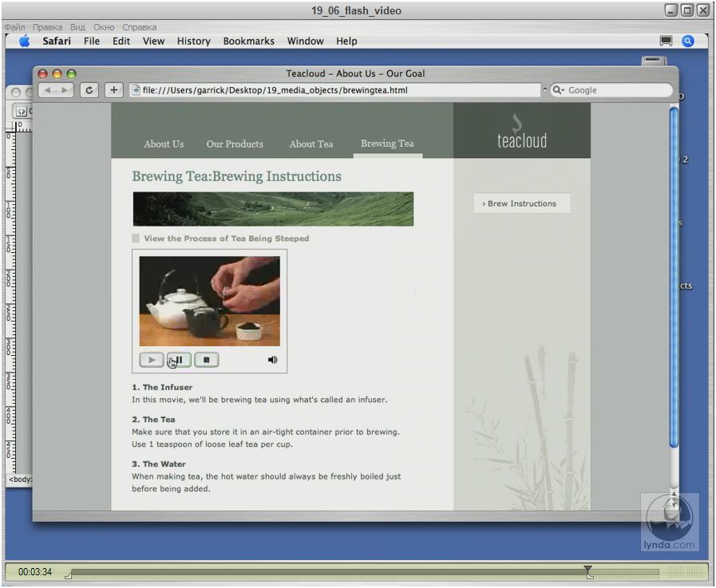Viewport: 716px width, 588px height.
Task: Open the File menu in Safari
Action: coord(92,41)
